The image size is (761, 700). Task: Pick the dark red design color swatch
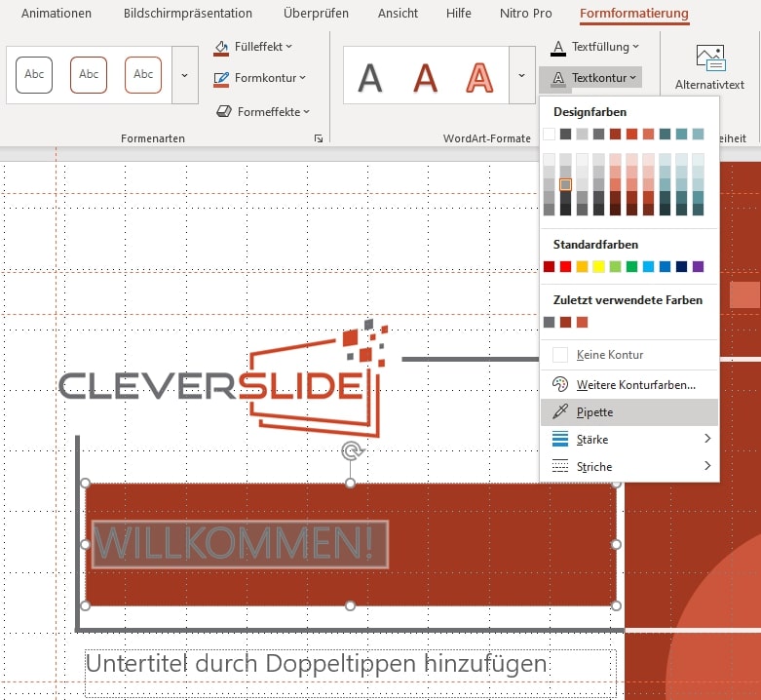(x=616, y=134)
